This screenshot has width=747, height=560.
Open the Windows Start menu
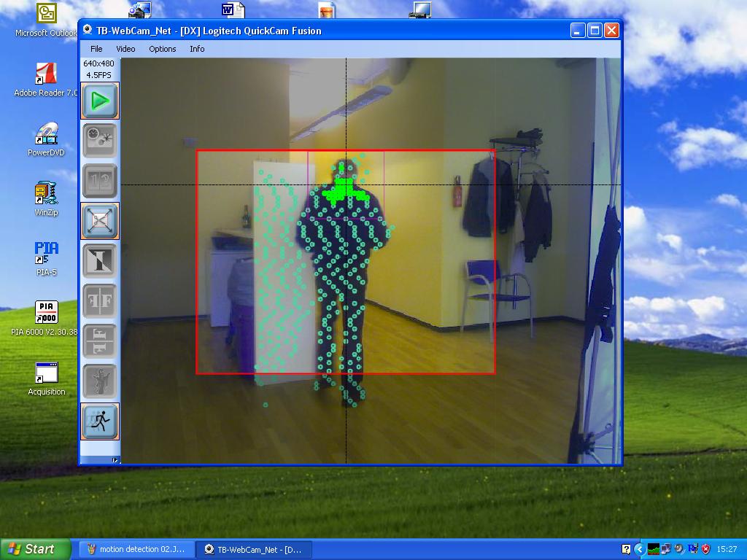coord(35,549)
